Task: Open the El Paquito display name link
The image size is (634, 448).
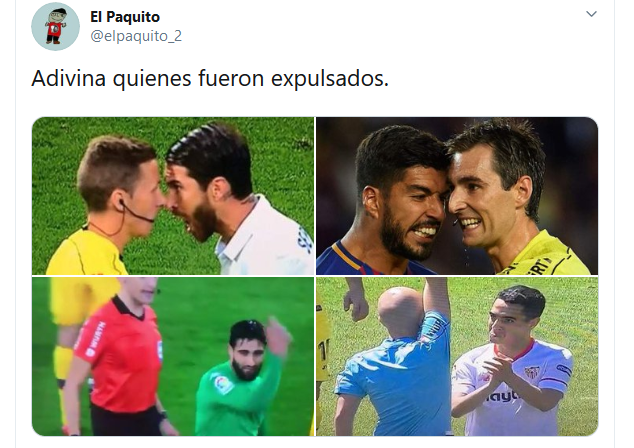Action: coord(125,17)
